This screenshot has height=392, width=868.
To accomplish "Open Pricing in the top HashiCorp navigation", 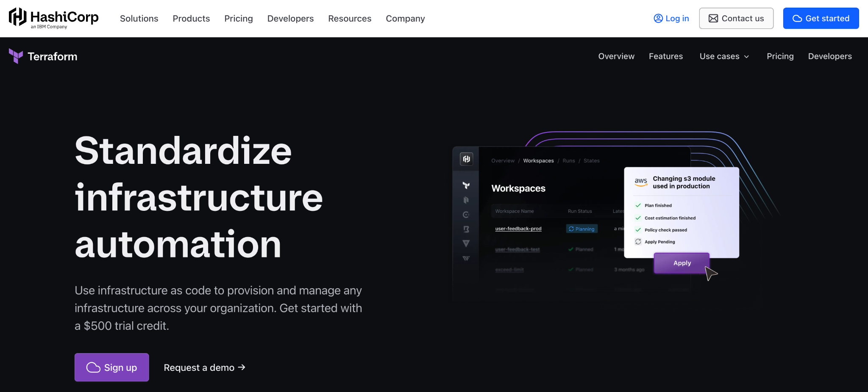I will [239, 19].
